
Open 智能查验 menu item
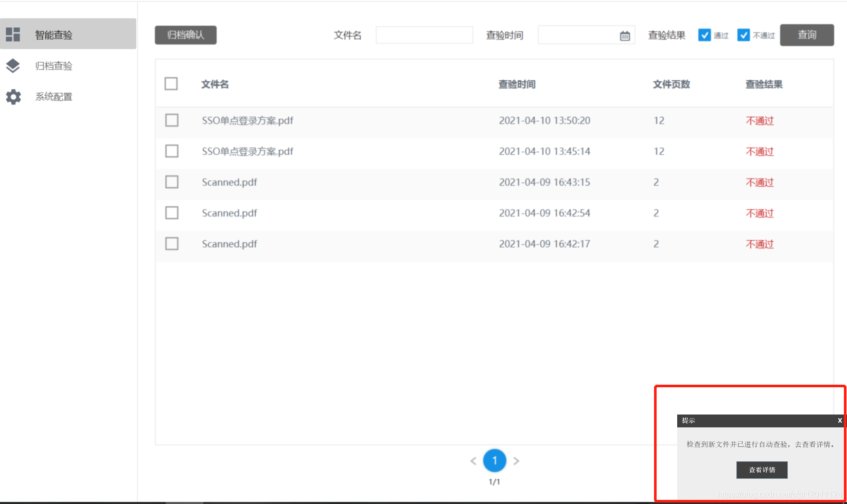pos(68,34)
